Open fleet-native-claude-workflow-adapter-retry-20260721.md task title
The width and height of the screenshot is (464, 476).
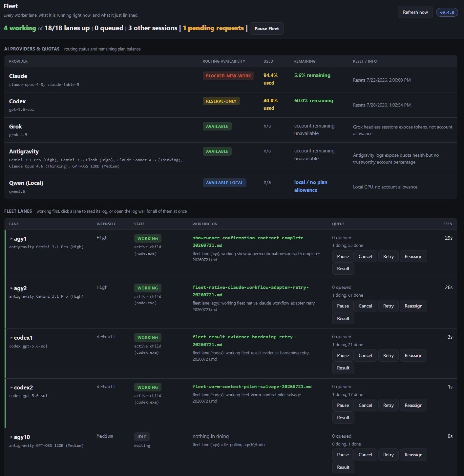(250, 291)
